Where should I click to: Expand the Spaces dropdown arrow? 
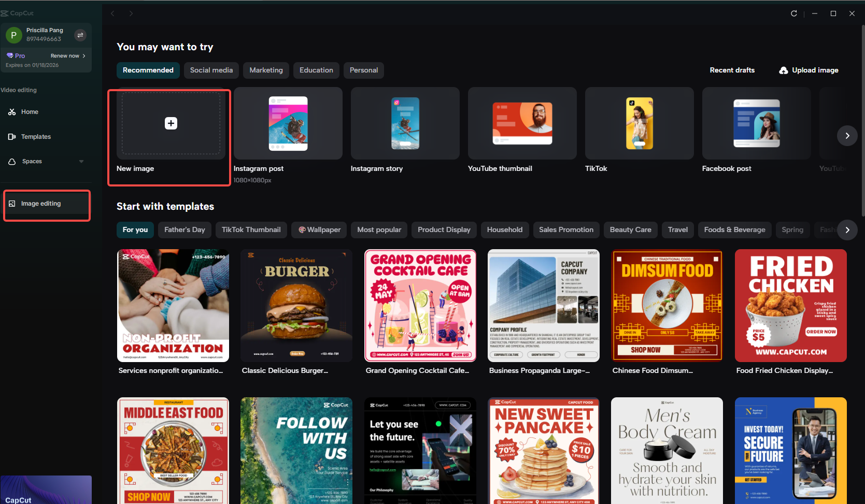(x=81, y=161)
